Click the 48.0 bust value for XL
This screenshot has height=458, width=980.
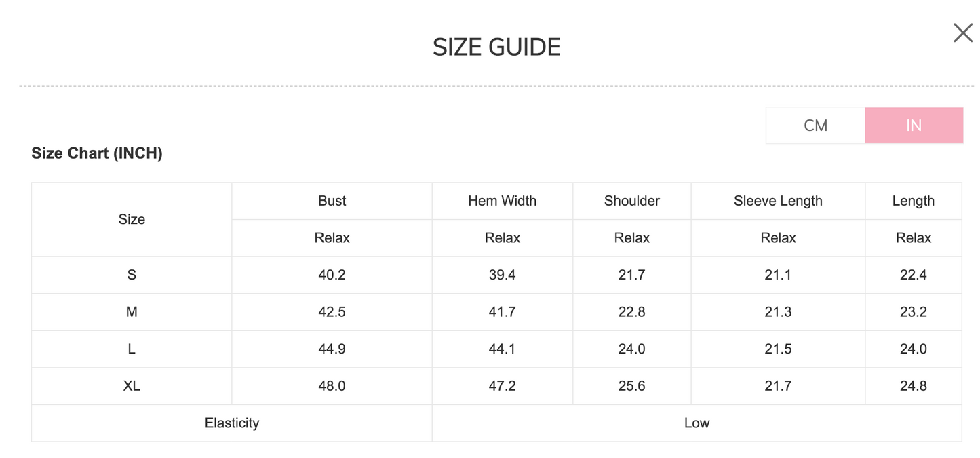[332, 386]
